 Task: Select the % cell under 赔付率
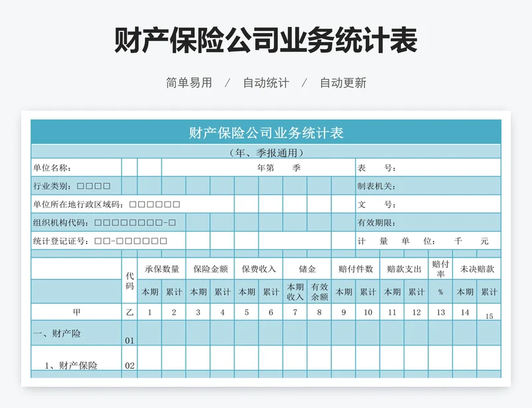pos(440,292)
